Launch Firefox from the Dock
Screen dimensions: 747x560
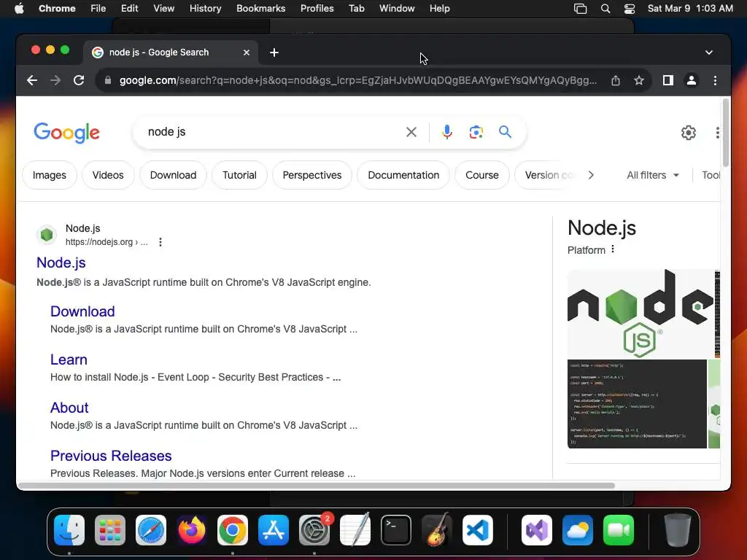(192, 530)
